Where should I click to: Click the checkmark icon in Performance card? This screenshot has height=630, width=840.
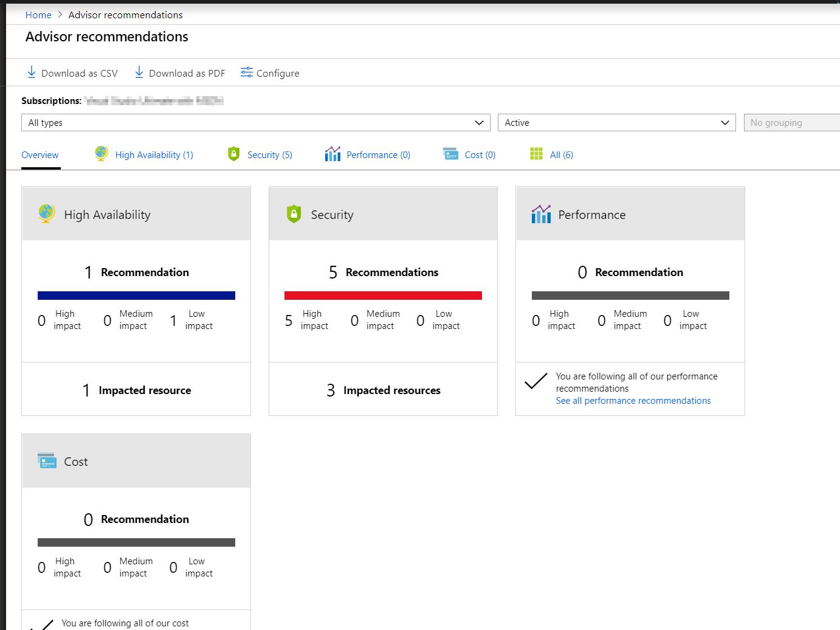point(535,381)
